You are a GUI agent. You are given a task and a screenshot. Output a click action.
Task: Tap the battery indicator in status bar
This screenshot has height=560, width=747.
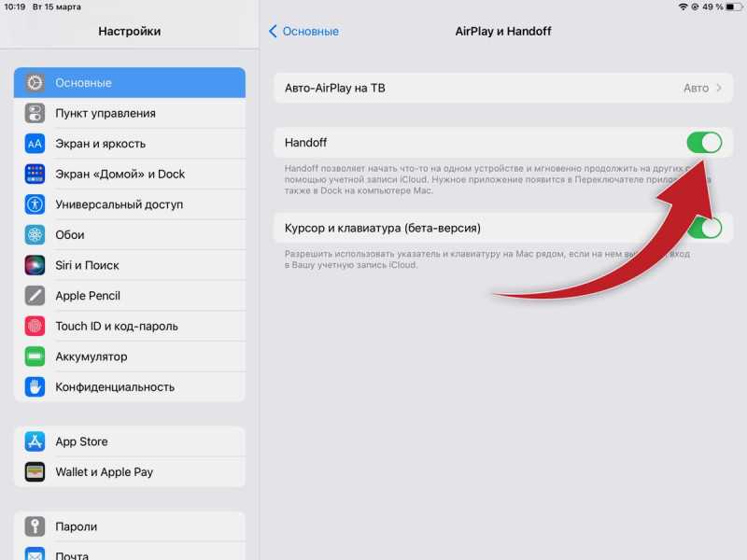(x=734, y=7)
